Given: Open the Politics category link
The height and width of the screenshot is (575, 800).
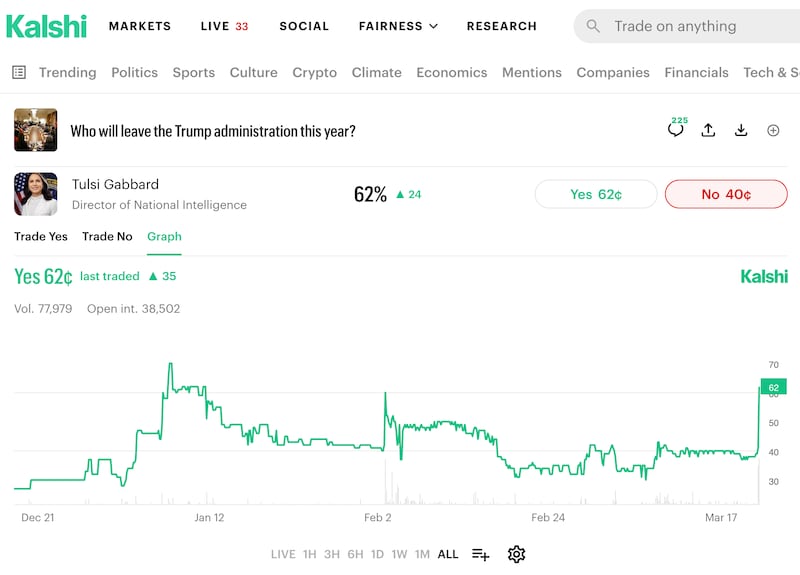Looking at the screenshot, I should tap(134, 72).
